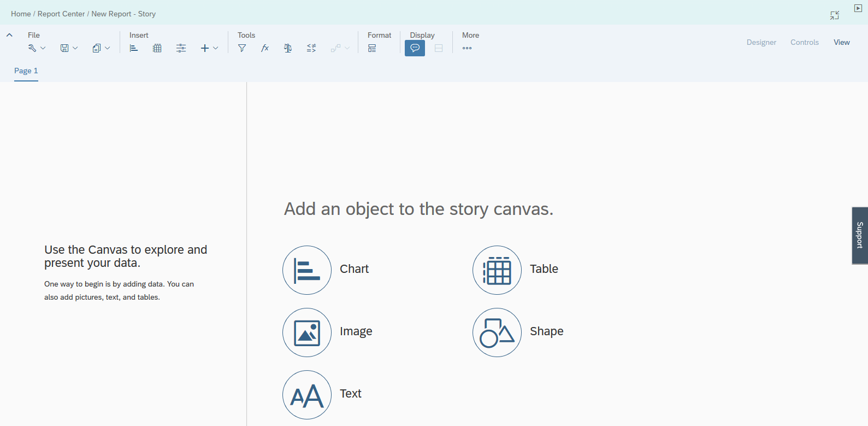Screen dimensions: 868x426
Task: Open the story filter funnel tool
Action: [242, 48]
